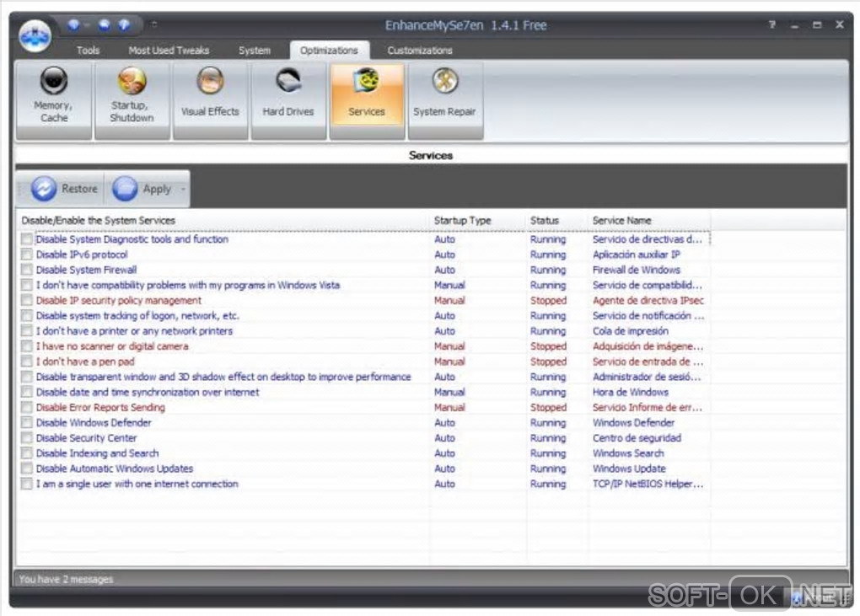Tick Disable transparent window and 3D shadow checkbox
The width and height of the screenshot is (860, 616).
26,377
